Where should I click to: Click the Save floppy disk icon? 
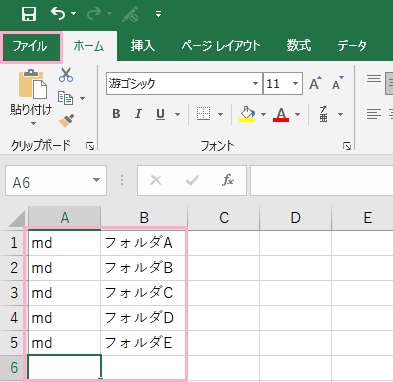[29, 14]
